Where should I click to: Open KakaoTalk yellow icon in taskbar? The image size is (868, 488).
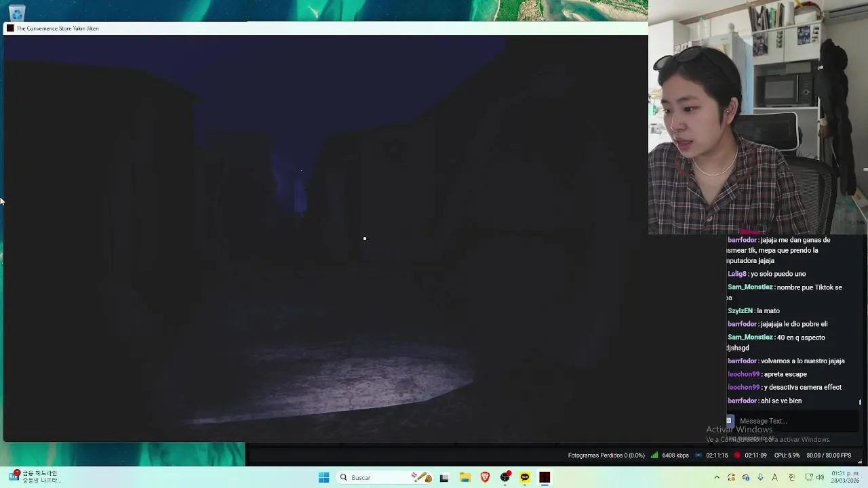525,478
